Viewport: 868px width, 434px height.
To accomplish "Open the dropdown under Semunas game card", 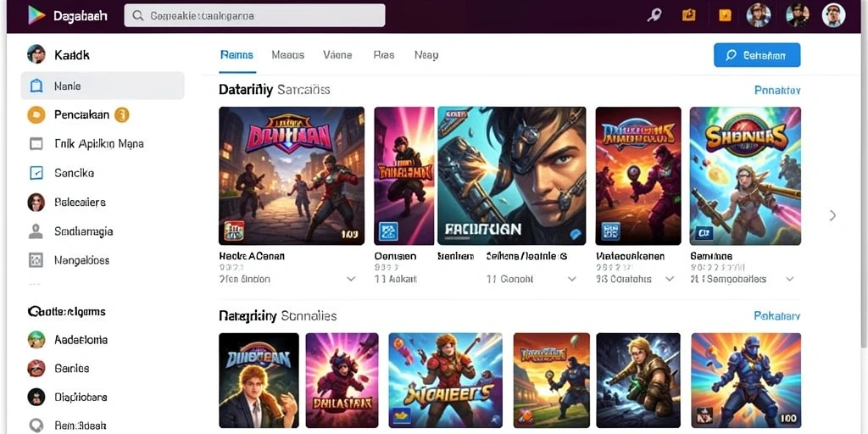I will (x=791, y=280).
